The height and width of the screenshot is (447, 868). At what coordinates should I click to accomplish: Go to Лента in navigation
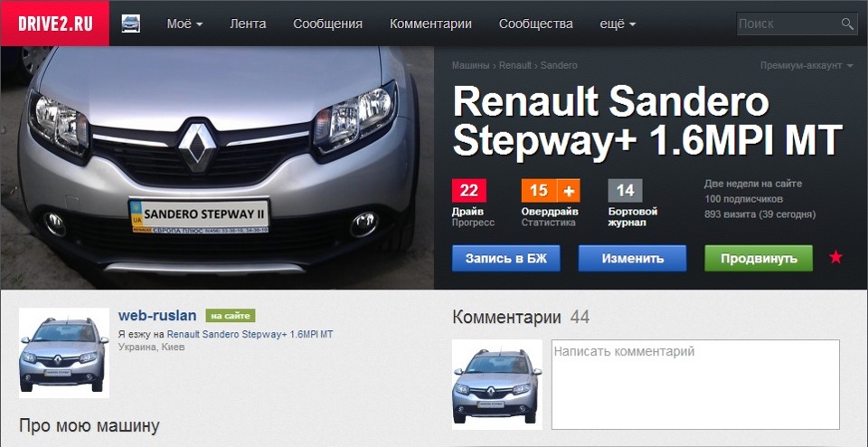tap(248, 24)
